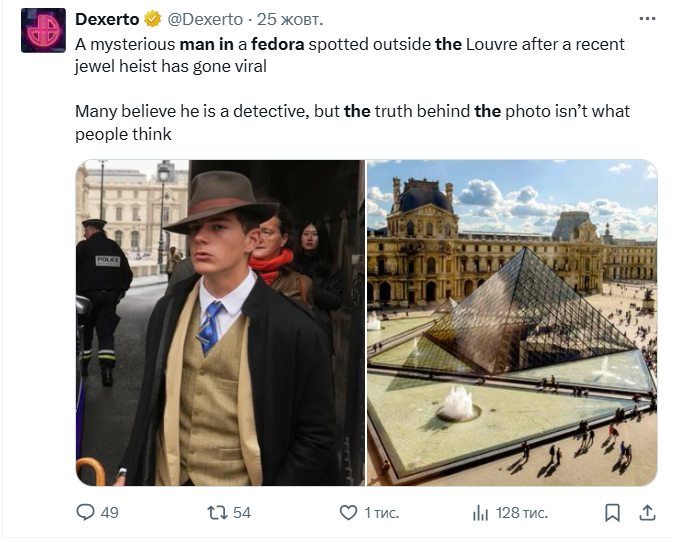
Task: Click the reply speech bubble icon
Action: pyautogui.click(x=86, y=512)
